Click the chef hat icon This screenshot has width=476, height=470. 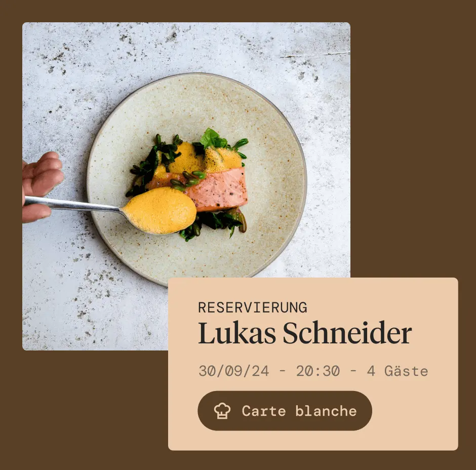[222, 411]
